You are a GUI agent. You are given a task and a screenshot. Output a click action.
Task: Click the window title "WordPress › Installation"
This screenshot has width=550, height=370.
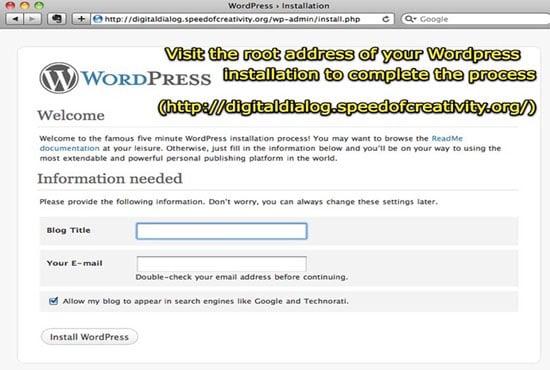tap(279, 6)
